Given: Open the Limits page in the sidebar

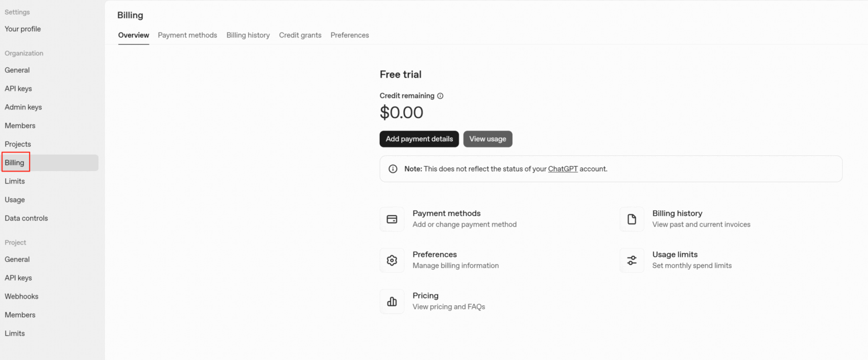Looking at the screenshot, I should click(14, 181).
